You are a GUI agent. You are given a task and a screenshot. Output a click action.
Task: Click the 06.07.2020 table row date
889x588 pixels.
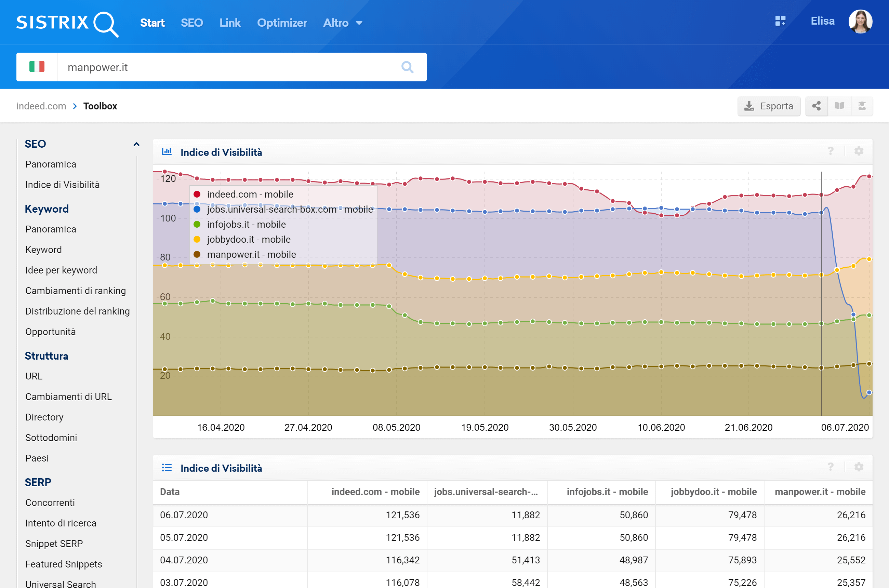[184, 515]
